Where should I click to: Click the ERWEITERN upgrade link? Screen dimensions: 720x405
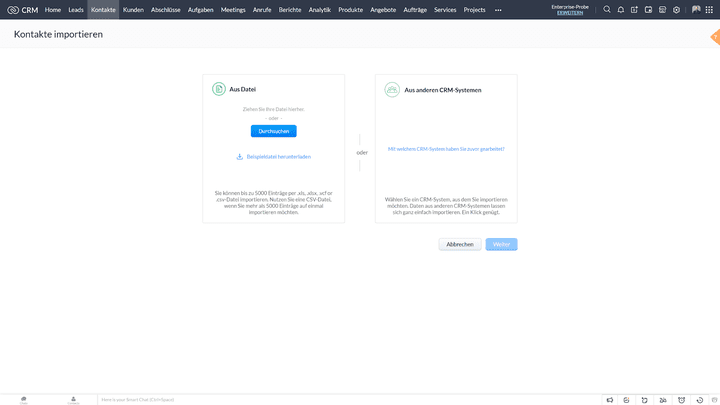pyautogui.click(x=570, y=13)
